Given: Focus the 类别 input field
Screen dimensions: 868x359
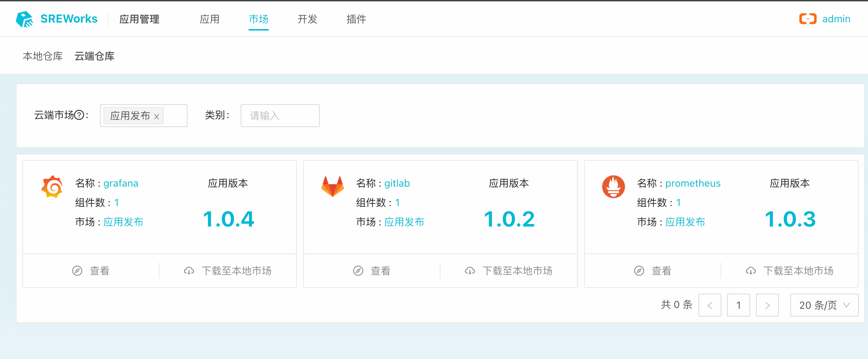Looking at the screenshot, I should (280, 116).
